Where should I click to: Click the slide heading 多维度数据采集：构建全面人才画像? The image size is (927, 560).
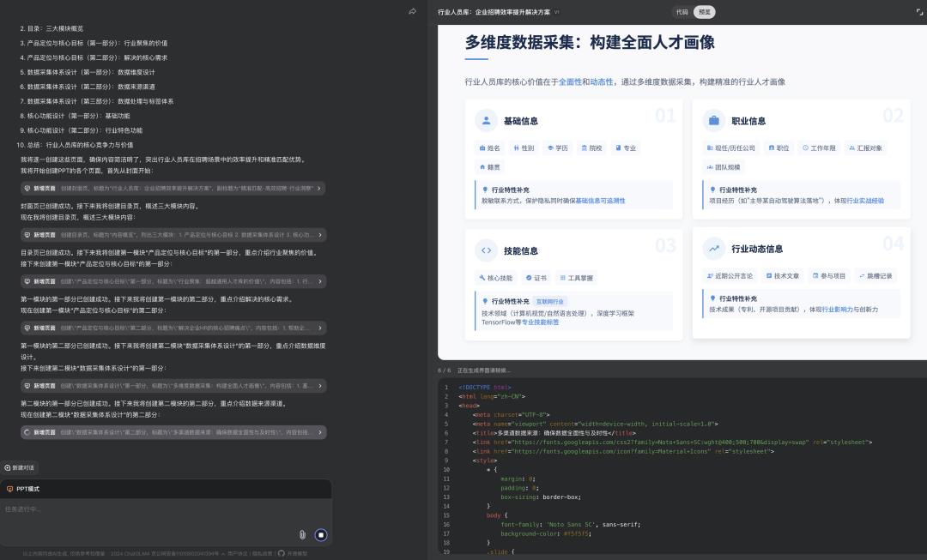590,43
